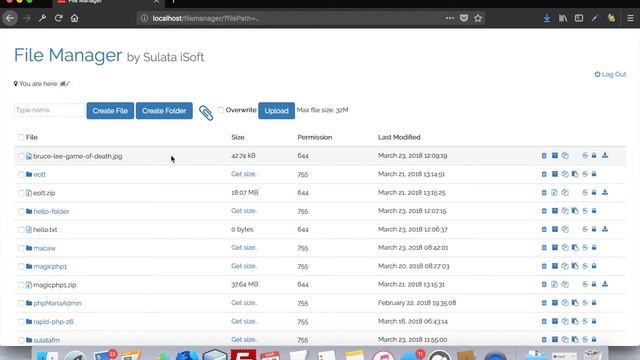Open the Firefox page actions ellipsis menu
The height and width of the screenshot is (360, 640).
pos(449,18)
